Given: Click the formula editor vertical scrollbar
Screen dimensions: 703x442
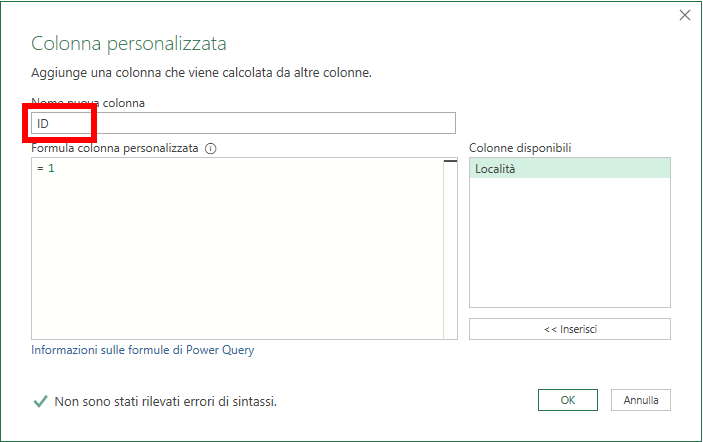Looking at the screenshot, I should tap(451, 248).
